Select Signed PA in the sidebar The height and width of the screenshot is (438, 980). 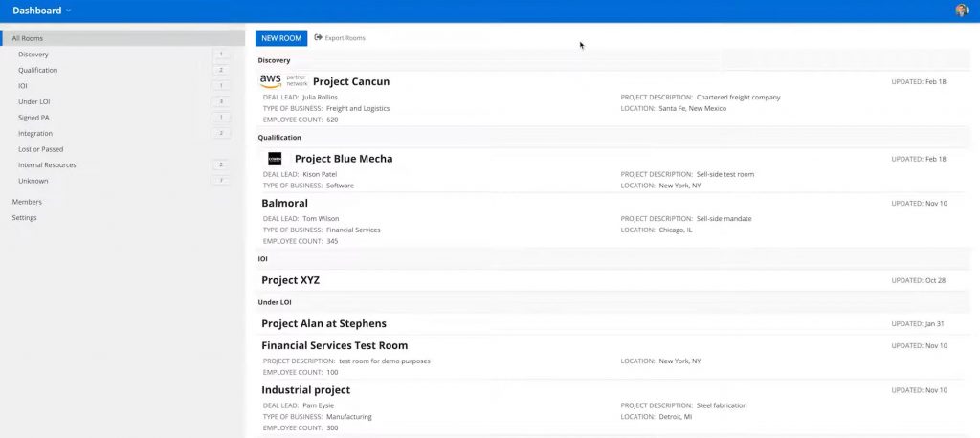(x=34, y=118)
